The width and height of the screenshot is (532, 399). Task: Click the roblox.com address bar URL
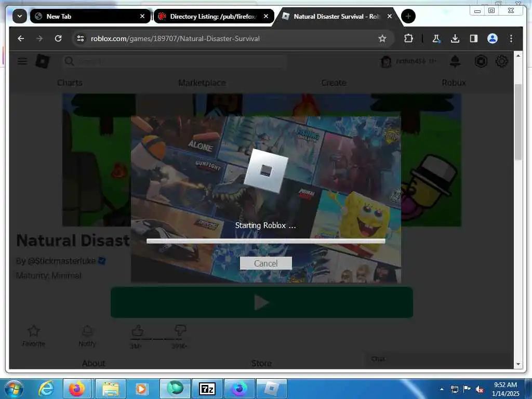point(175,38)
